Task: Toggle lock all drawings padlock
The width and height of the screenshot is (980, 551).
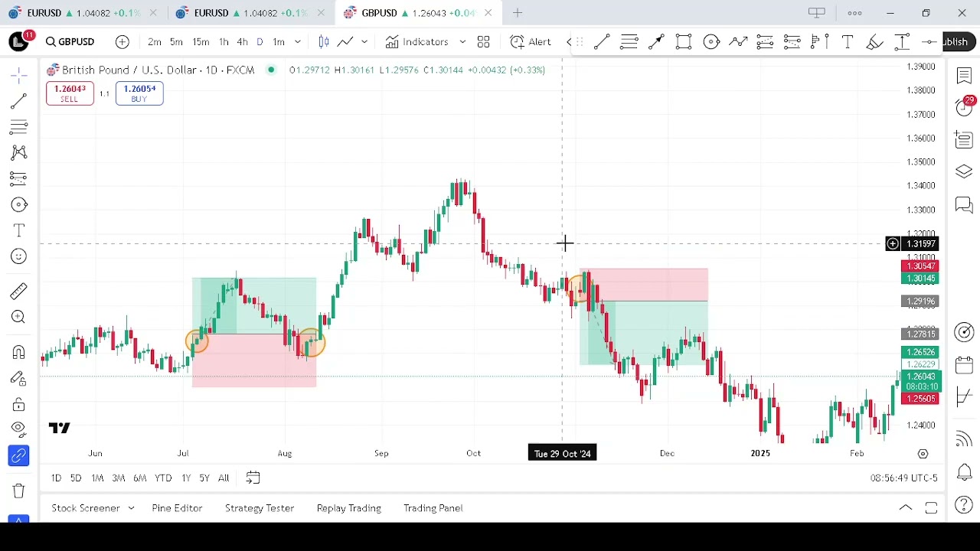Action: tap(18, 404)
